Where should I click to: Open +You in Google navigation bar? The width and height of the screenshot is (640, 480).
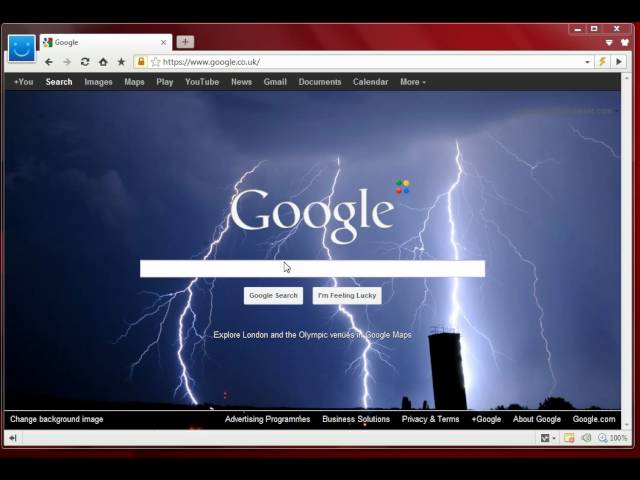24,82
